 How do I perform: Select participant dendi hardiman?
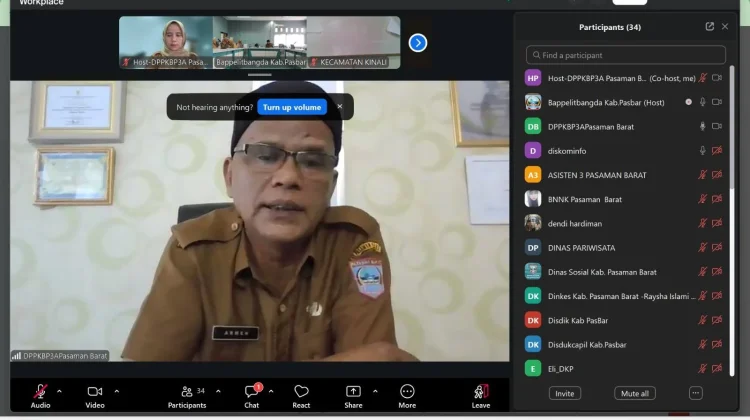tap(625, 223)
